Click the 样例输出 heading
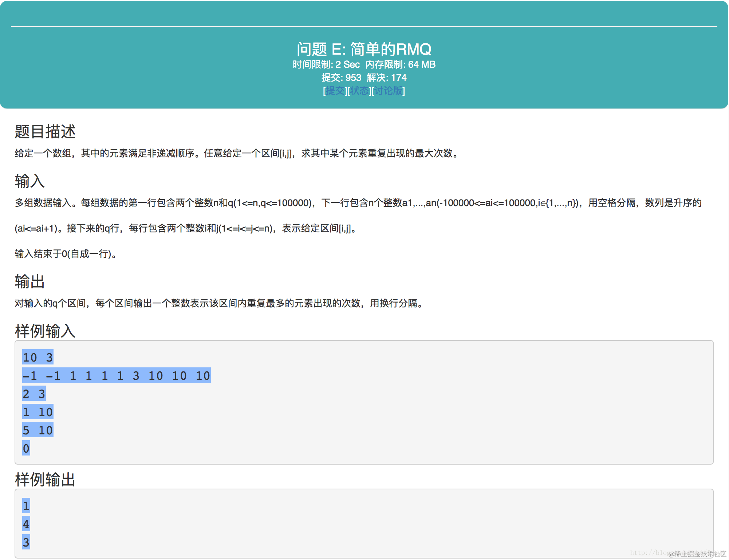The width and height of the screenshot is (729, 560). click(45, 480)
